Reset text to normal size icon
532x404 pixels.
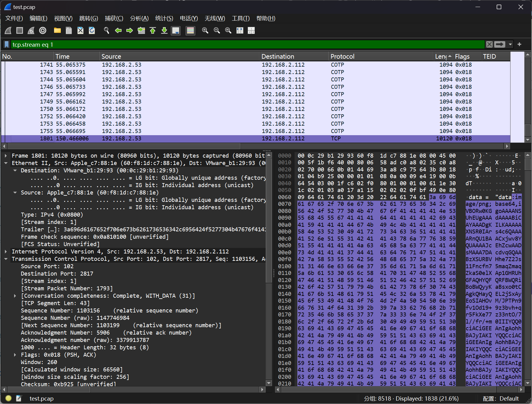[228, 30]
